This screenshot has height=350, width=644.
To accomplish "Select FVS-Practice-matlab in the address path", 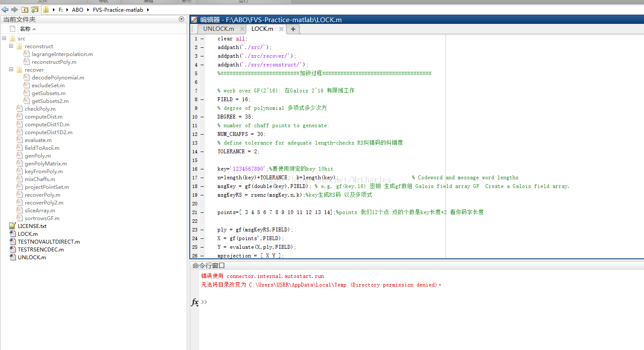I will [118, 10].
